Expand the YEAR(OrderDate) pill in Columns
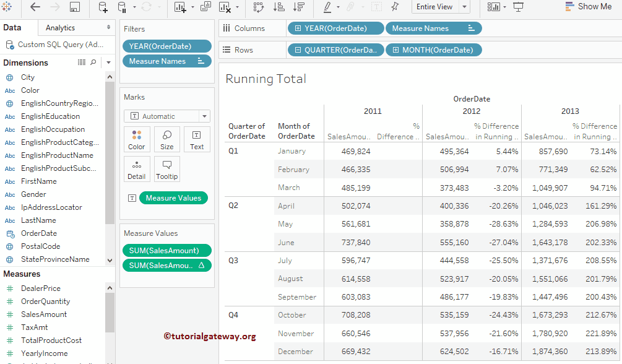The image size is (622, 364). tap(298, 28)
